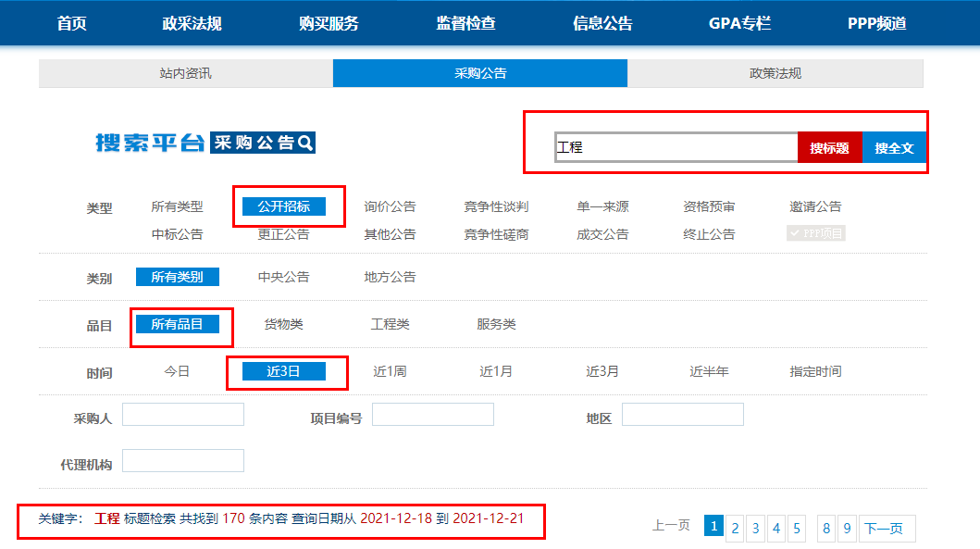The image size is (980, 549).
Task: Click the blue 搜全文 button
Action: [x=894, y=147]
